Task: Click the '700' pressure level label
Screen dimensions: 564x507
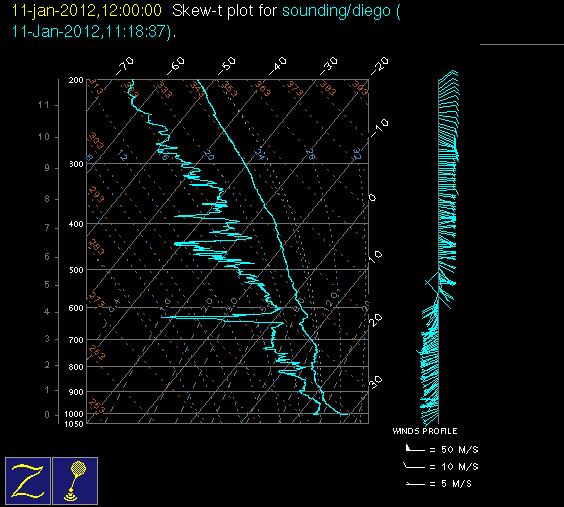Action: [x=76, y=340]
